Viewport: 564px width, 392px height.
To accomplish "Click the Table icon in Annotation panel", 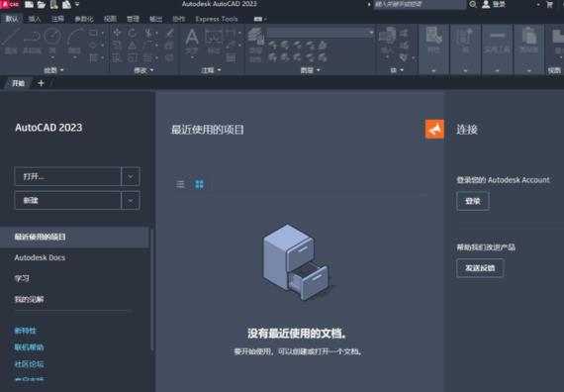I will 231,57.
